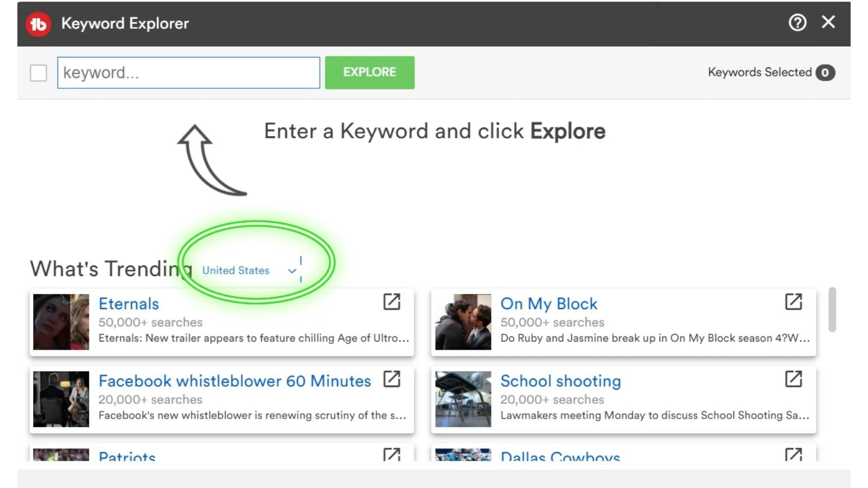Select Facebook whistleblower 60 Minutes keyword
Image resolution: width=868 pixels, height=488 pixels.
(x=234, y=381)
